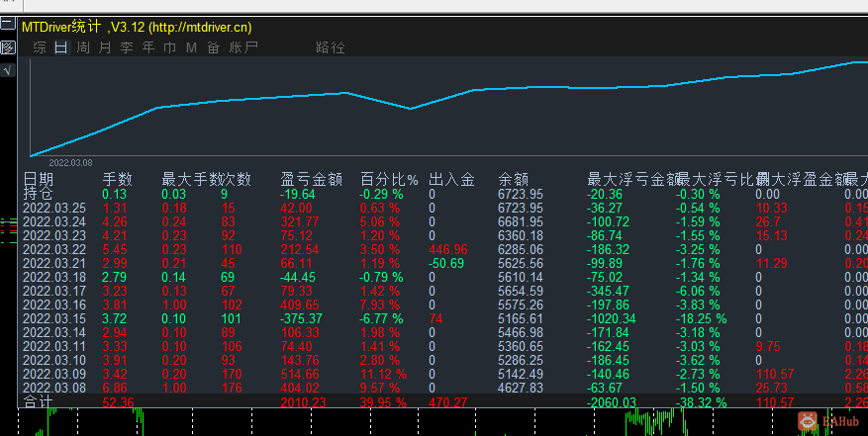Click the 176 trade count value
The height and width of the screenshot is (436, 868).
(x=232, y=388)
